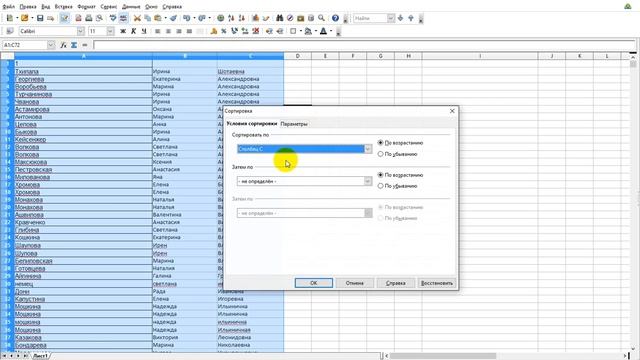Click the Отмена button

pyautogui.click(x=354, y=283)
